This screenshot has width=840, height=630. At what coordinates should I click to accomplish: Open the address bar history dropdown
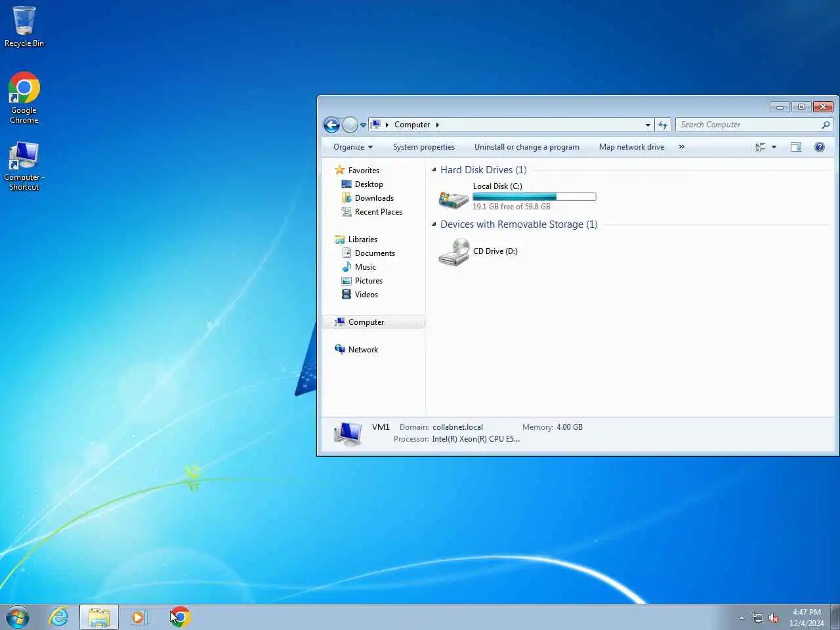coord(648,125)
